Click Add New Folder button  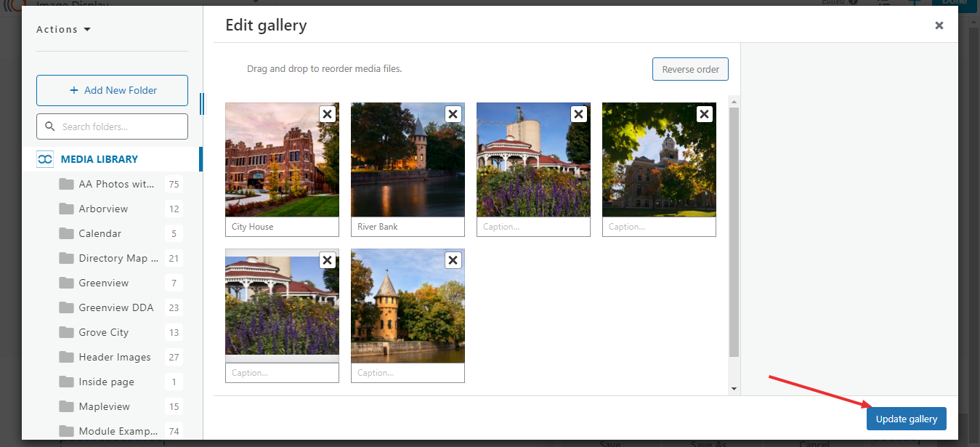112,90
